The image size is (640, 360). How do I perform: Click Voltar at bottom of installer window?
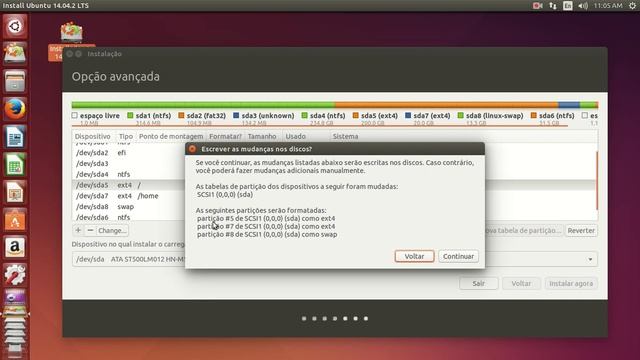tap(521, 283)
